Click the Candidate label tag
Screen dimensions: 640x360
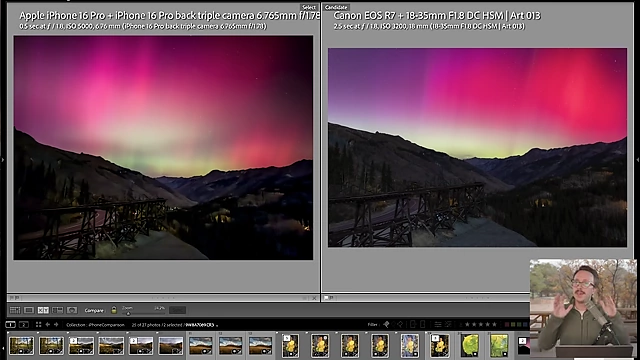[x=336, y=7]
